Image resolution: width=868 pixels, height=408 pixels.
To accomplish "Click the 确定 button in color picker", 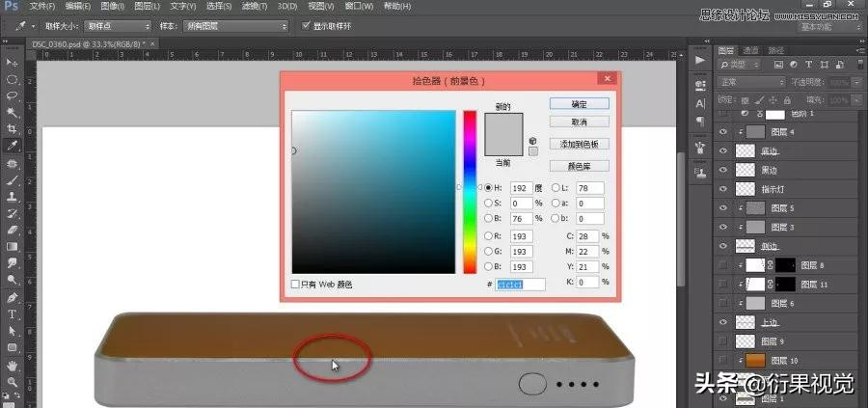I will click(x=579, y=103).
